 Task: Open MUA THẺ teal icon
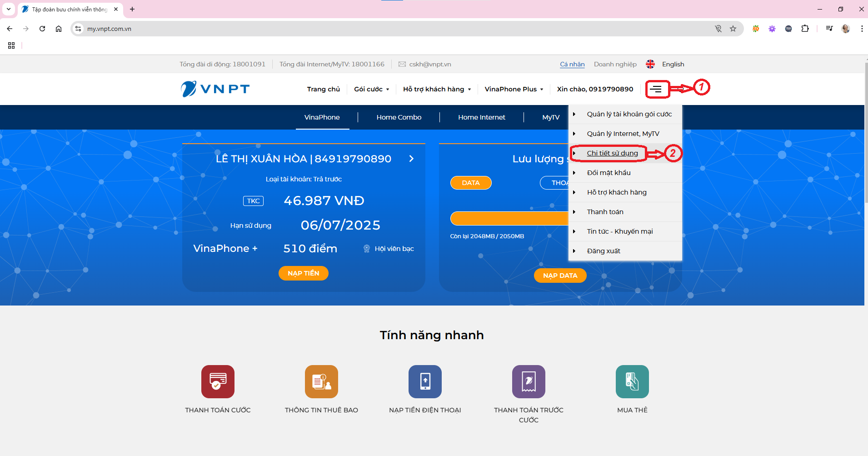click(632, 381)
